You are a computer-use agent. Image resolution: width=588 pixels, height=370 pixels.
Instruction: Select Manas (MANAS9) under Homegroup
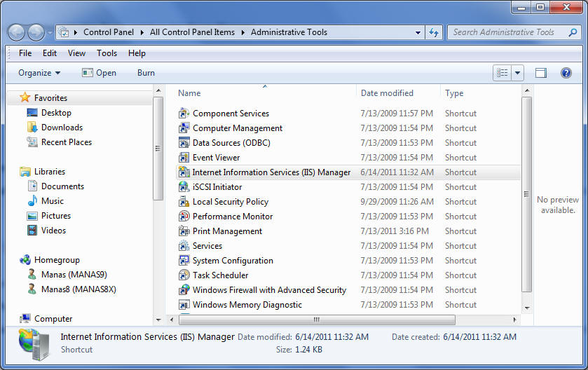[74, 275]
